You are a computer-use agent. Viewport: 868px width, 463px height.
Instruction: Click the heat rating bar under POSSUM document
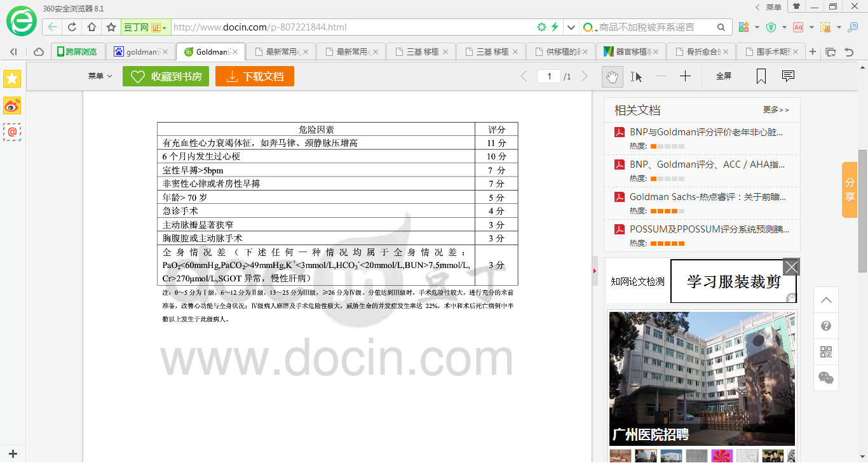tap(667, 242)
